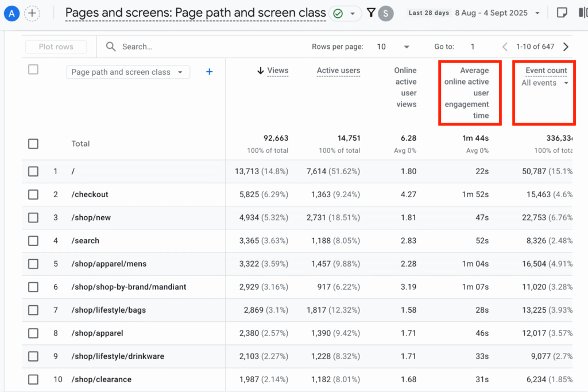The image size is (588, 392).
Task: Click the search magnifier icon
Action: 111,47
